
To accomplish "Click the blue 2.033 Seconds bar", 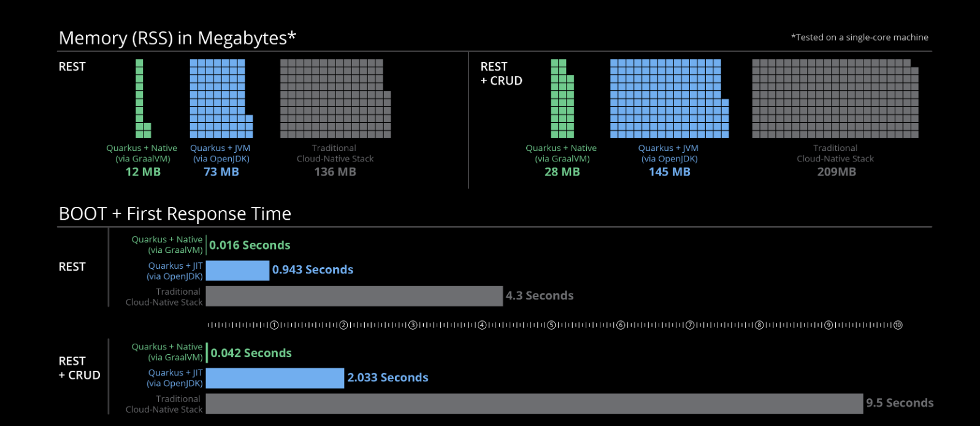I will [275, 378].
